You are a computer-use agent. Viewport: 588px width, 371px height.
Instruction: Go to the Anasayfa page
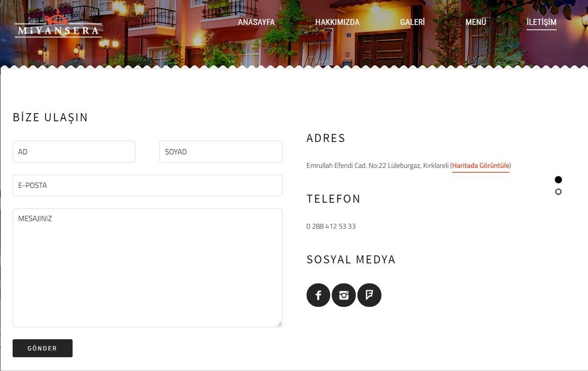pyautogui.click(x=256, y=22)
